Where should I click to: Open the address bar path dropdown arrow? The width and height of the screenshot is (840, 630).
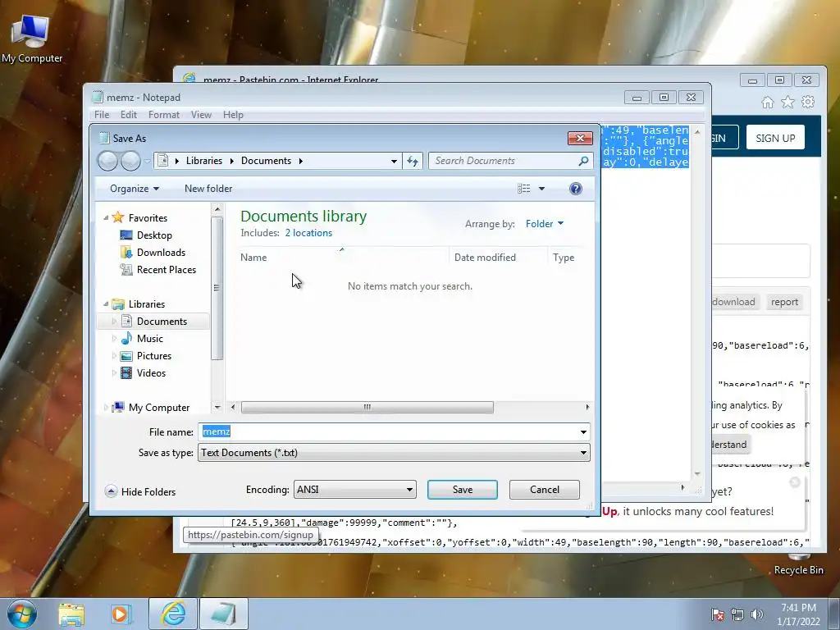click(x=394, y=161)
